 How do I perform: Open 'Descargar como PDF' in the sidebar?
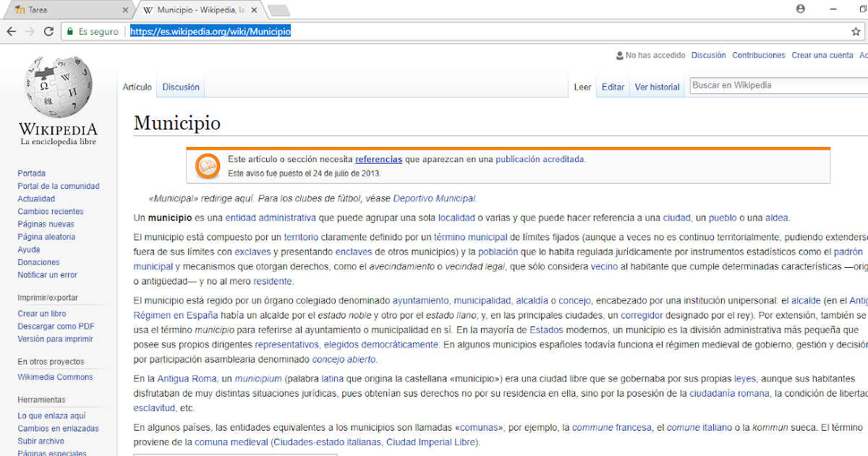[54, 326]
